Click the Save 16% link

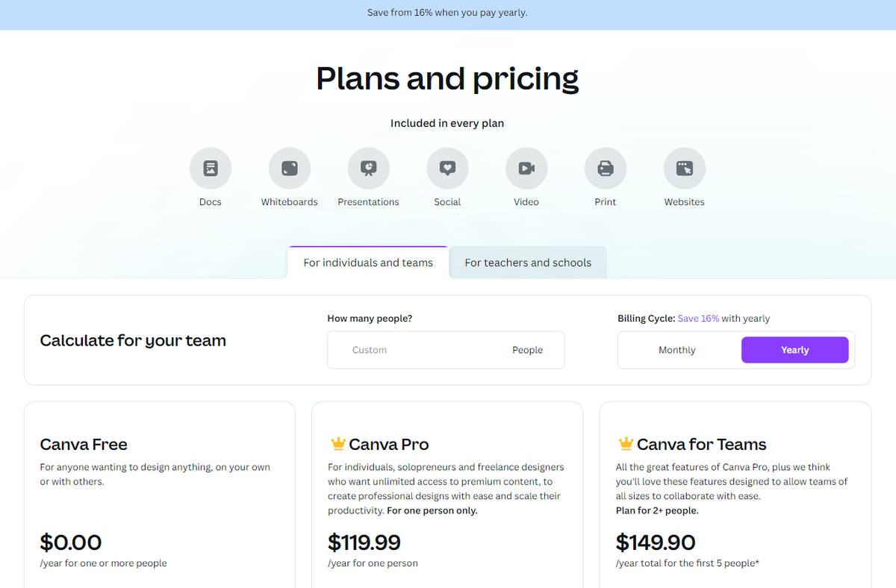pyautogui.click(x=698, y=319)
